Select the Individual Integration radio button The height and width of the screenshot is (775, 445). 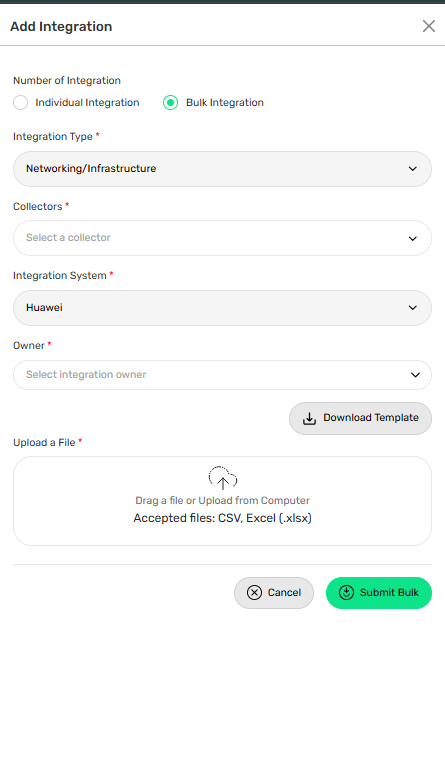click(20, 103)
